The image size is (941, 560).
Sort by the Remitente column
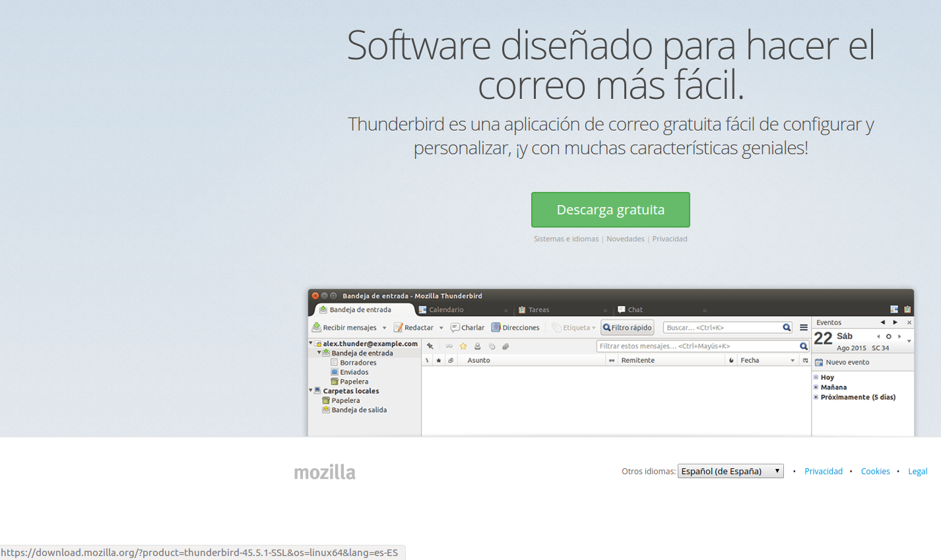click(x=670, y=360)
